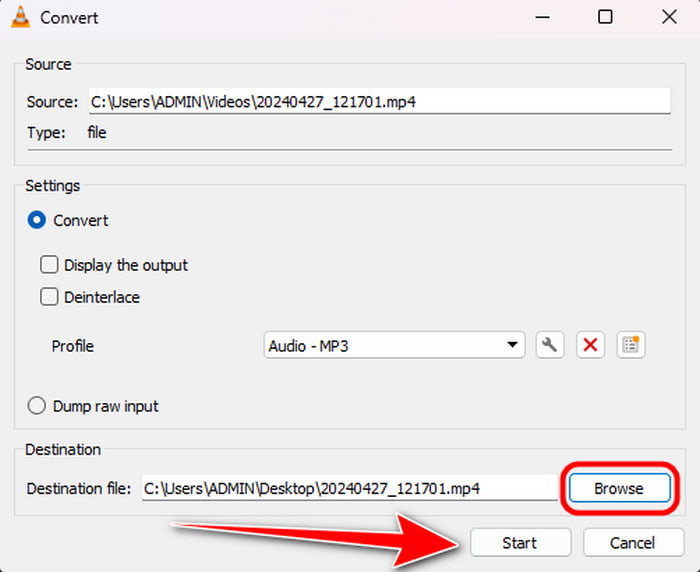Click the Type value 'file' text

point(97,133)
